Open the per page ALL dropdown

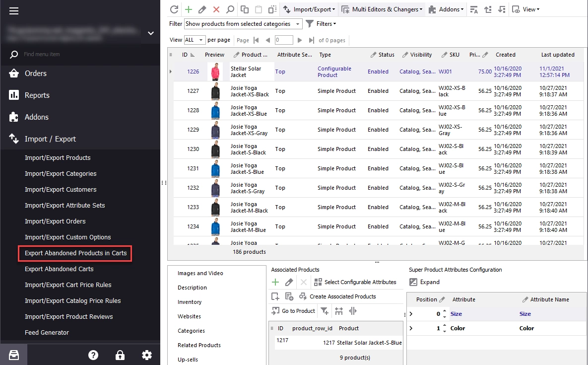pos(194,40)
